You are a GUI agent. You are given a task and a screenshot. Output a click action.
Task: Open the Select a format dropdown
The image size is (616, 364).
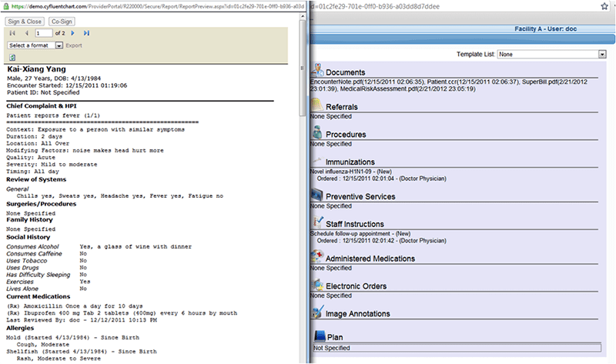point(35,45)
